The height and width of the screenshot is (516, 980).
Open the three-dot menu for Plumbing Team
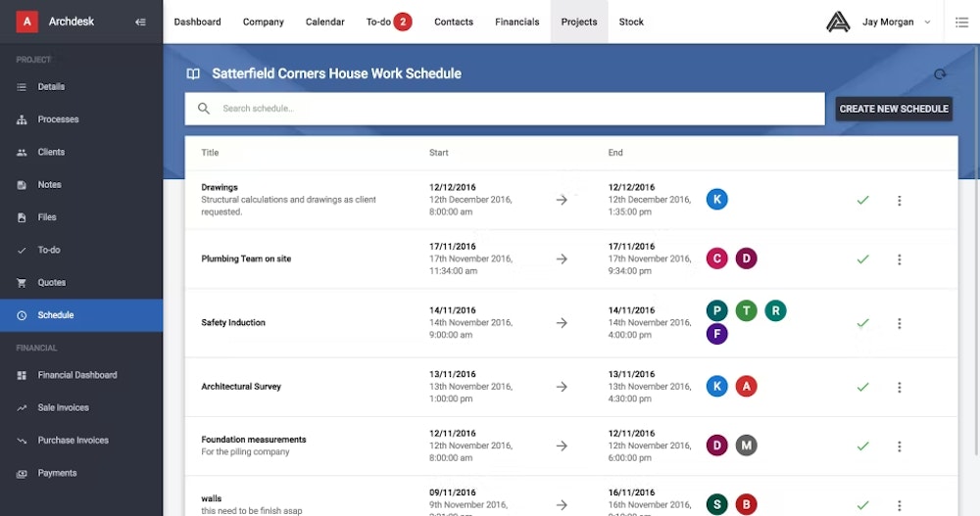[899, 259]
